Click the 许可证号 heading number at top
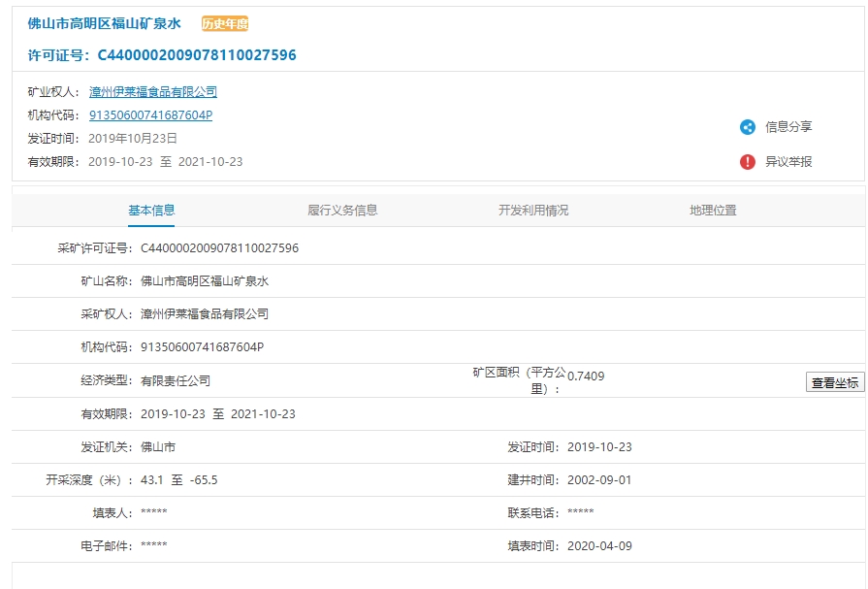868x589 pixels. (197, 55)
